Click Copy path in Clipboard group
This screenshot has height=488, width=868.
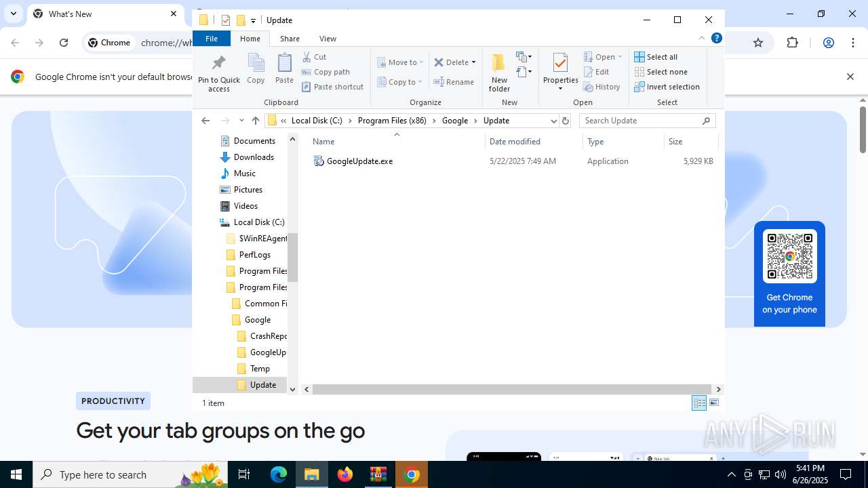[325, 72]
